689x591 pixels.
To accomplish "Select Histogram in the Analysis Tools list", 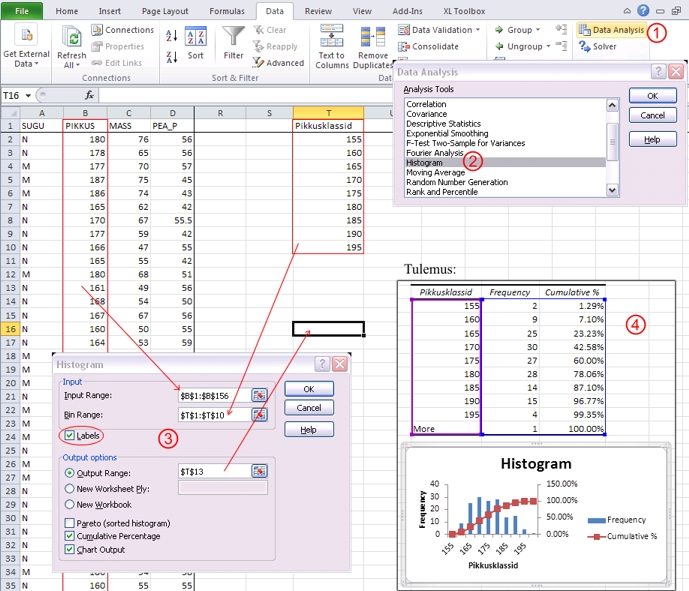I will pos(505,163).
